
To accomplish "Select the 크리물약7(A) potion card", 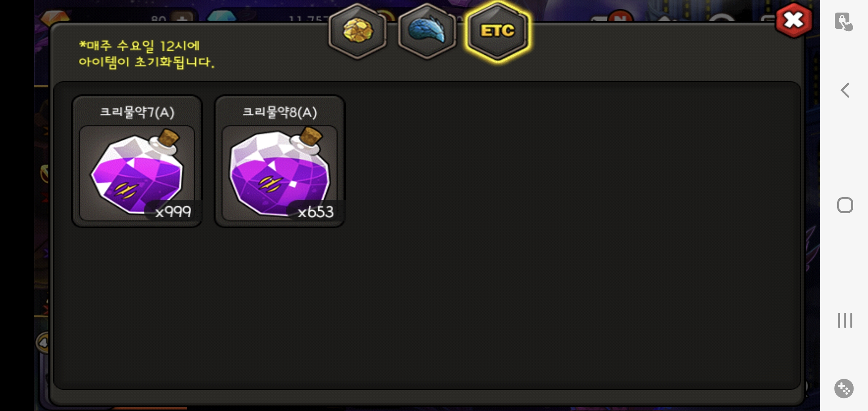I will tap(137, 161).
